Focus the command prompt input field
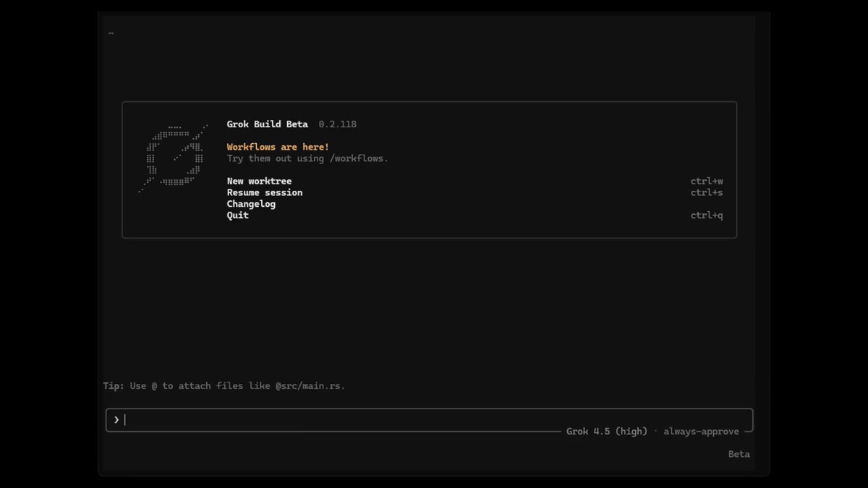Viewport: 868px width, 488px height. tap(429, 420)
